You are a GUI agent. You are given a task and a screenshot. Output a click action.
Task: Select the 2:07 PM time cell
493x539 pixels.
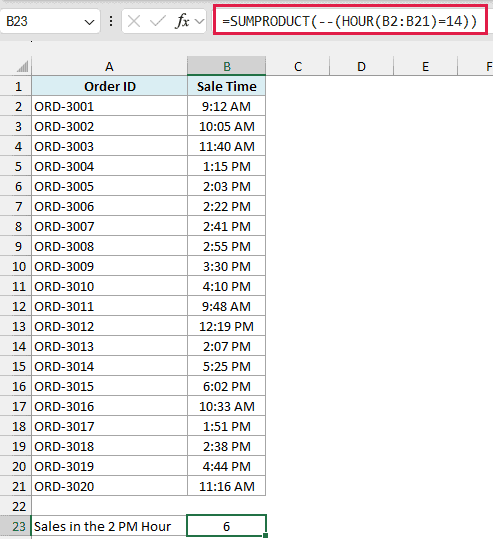227,346
